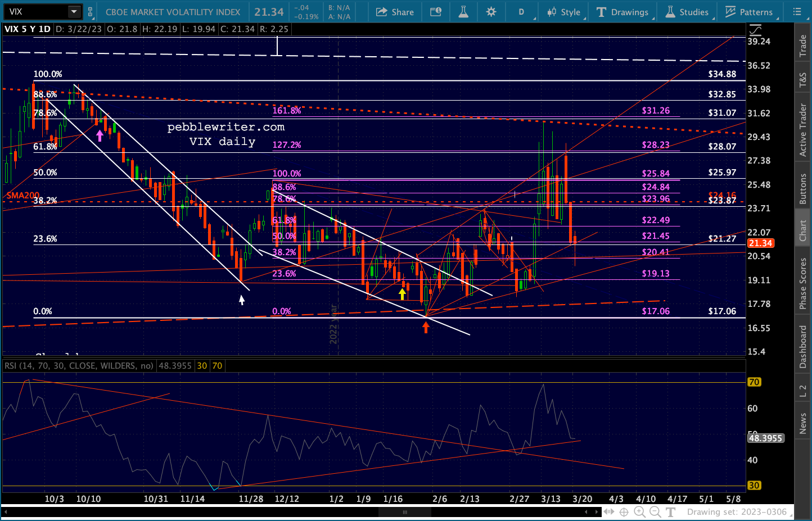Open the Drawing set 2023-0306 selector
The image size is (812, 521).
tap(737, 512)
